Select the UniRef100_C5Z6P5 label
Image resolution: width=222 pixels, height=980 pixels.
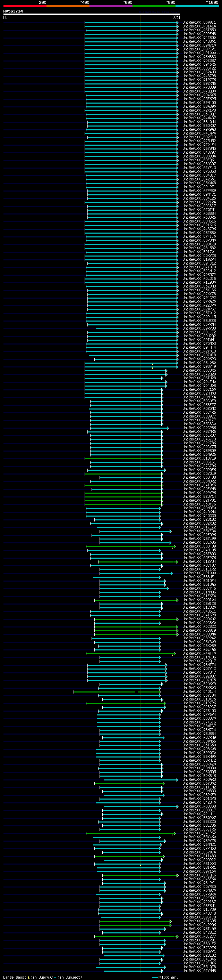point(199,99)
